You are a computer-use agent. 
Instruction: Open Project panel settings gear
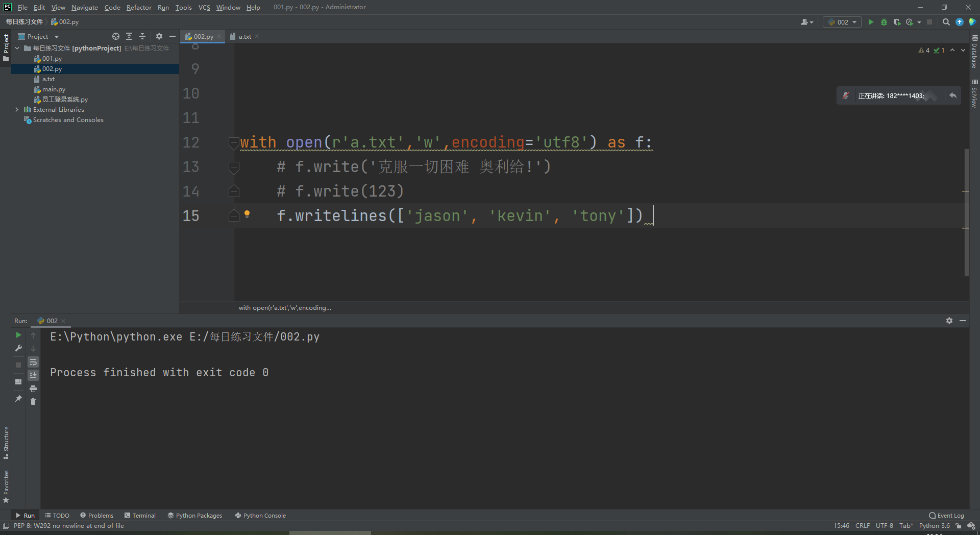(x=159, y=36)
